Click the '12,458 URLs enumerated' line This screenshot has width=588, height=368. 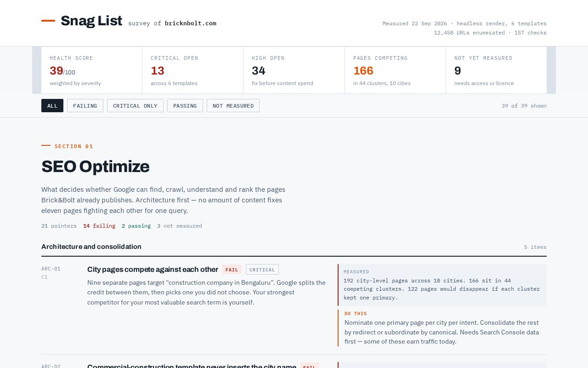coord(490,33)
